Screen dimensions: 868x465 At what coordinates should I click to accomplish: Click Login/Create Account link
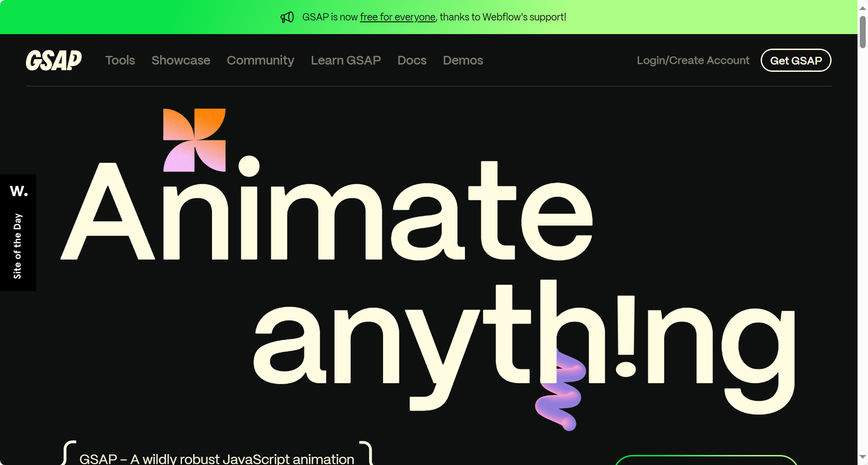coord(693,60)
